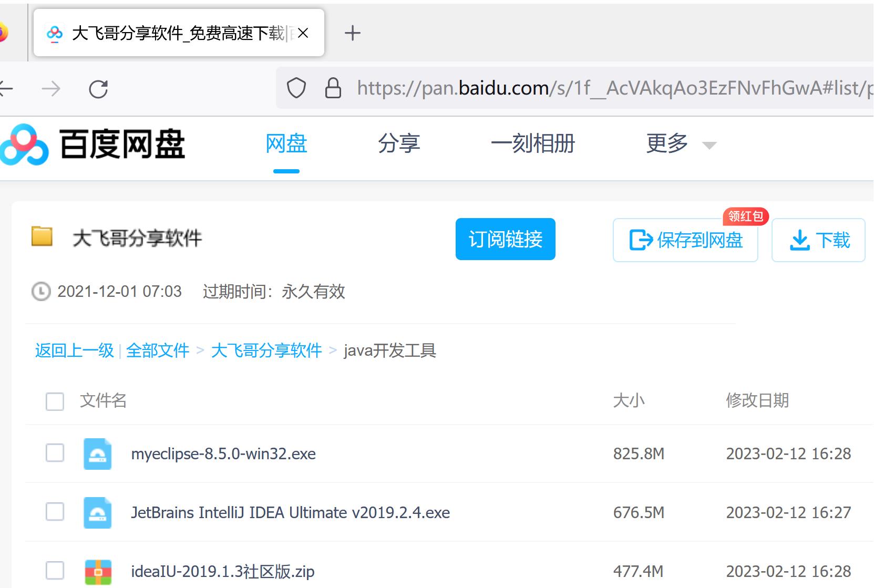Check the myeclipse-8.5.0-win32.exe checkbox

pos(55,453)
